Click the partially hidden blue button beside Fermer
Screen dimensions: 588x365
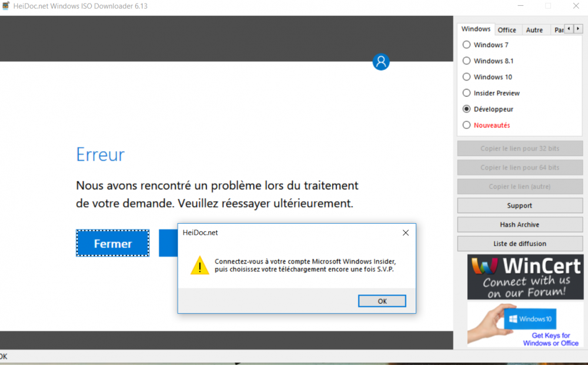pos(168,243)
